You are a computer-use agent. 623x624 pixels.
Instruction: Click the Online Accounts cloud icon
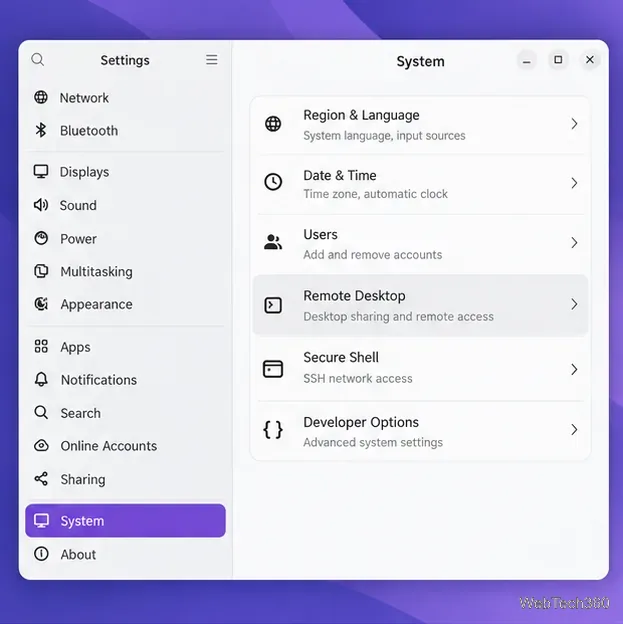[41, 446]
